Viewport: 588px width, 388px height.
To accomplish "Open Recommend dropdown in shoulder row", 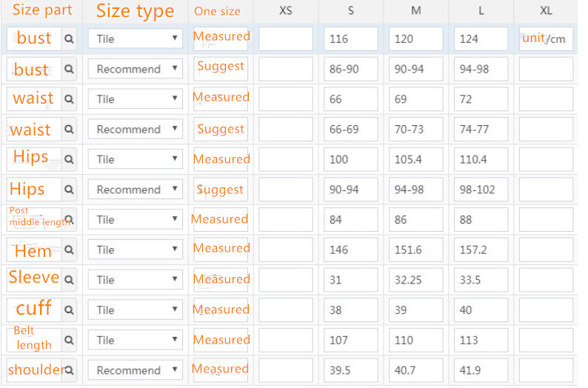I will 136,370.
